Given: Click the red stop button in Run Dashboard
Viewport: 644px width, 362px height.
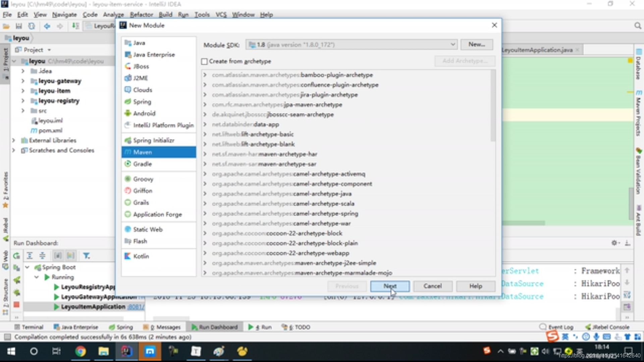Looking at the screenshot, I should [16, 305].
